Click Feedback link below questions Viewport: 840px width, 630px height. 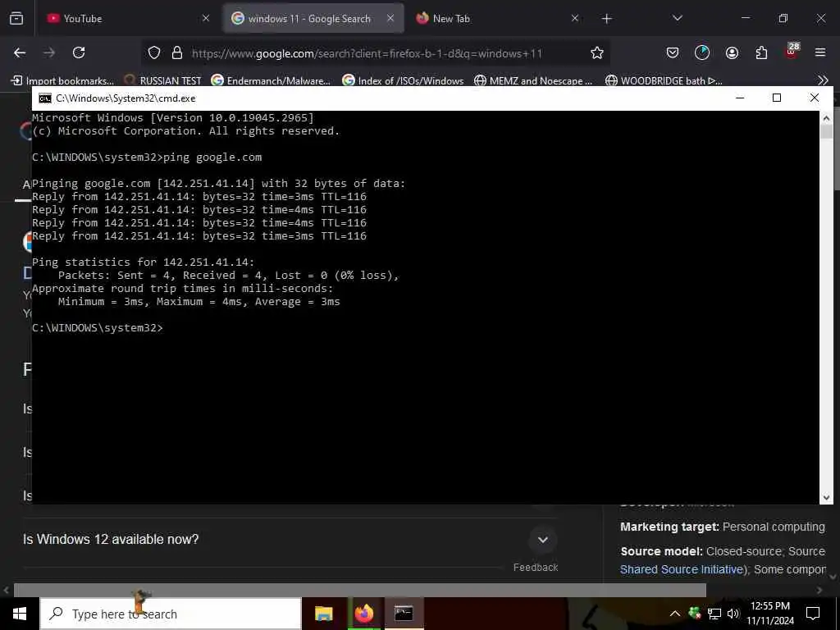tap(535, 568)
